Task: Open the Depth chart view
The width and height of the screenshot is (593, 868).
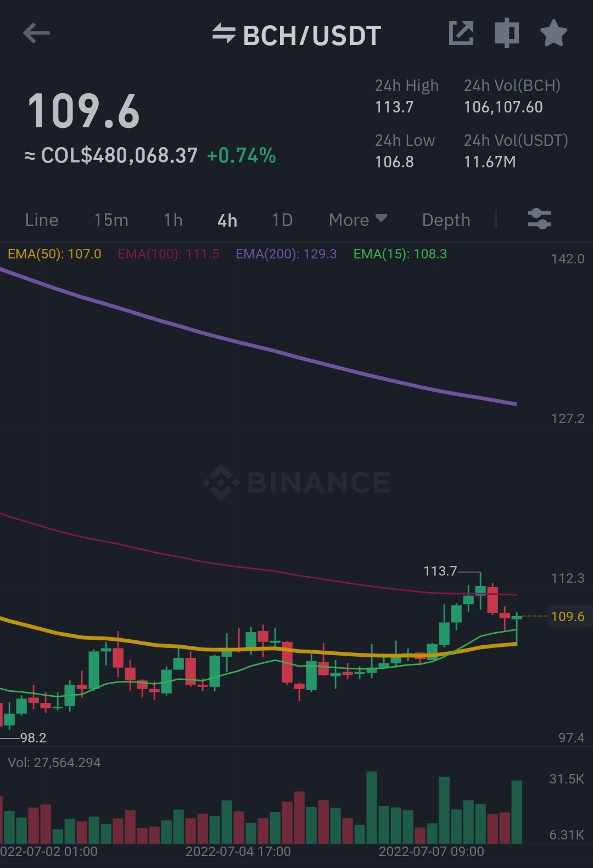Action: [446, 220]
